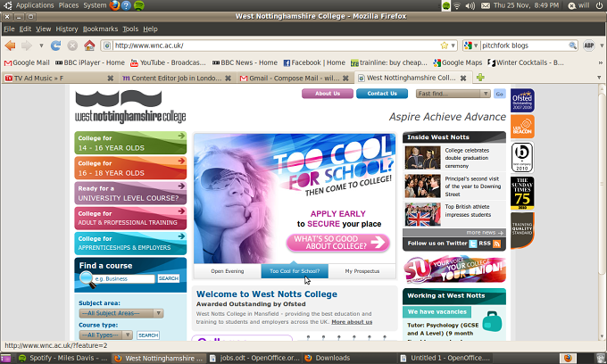Open a new tab with the plus icon
The height and width of the screenshot is (364, 607).
480,78
